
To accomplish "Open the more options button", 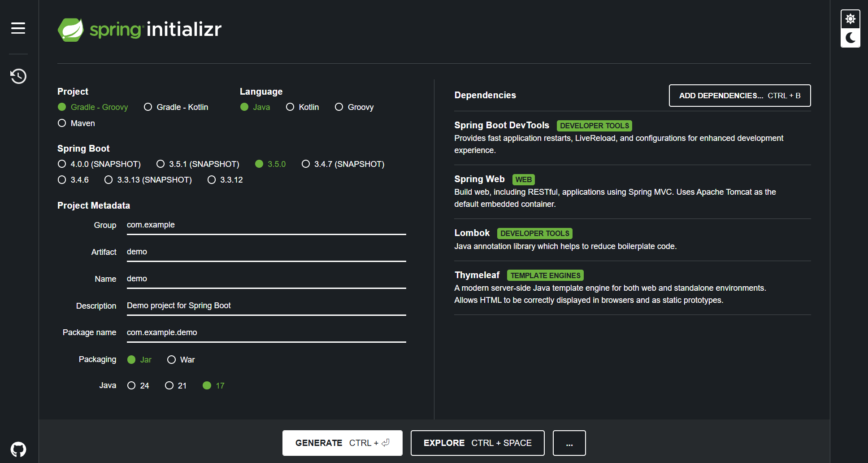I will (569, 443).
